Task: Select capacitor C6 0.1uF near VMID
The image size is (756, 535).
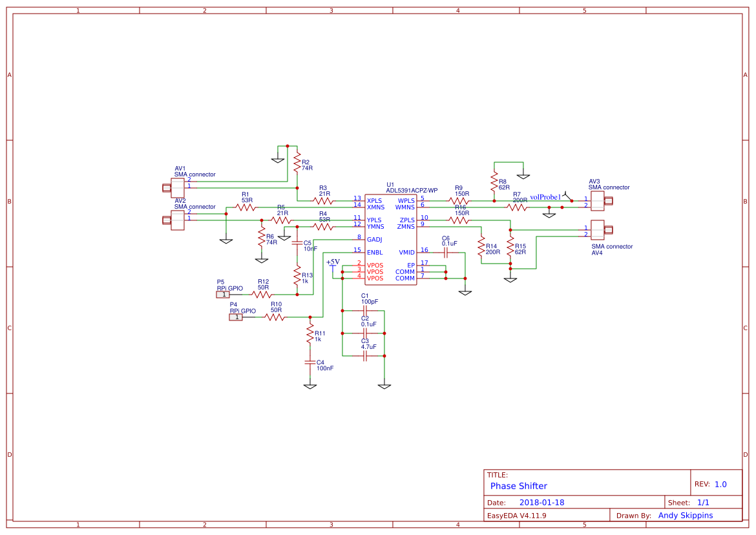Action: (446, 252)
